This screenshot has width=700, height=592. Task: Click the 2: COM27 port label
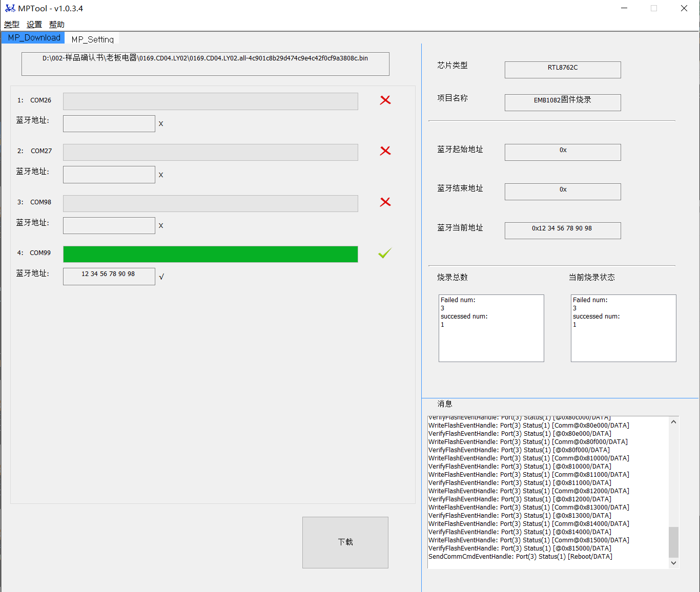tap(34, 151)
